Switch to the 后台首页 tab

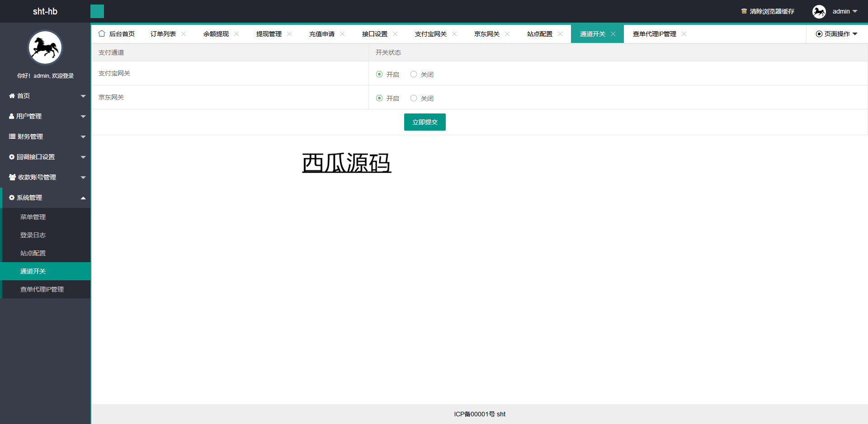[117, 34]
